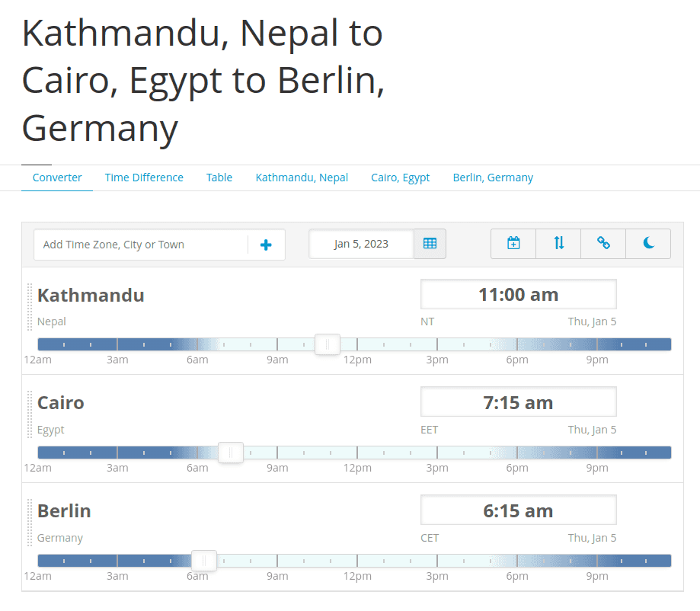
Task: Click the Kathmandu time slider handle
Action: tap(328, 344)
